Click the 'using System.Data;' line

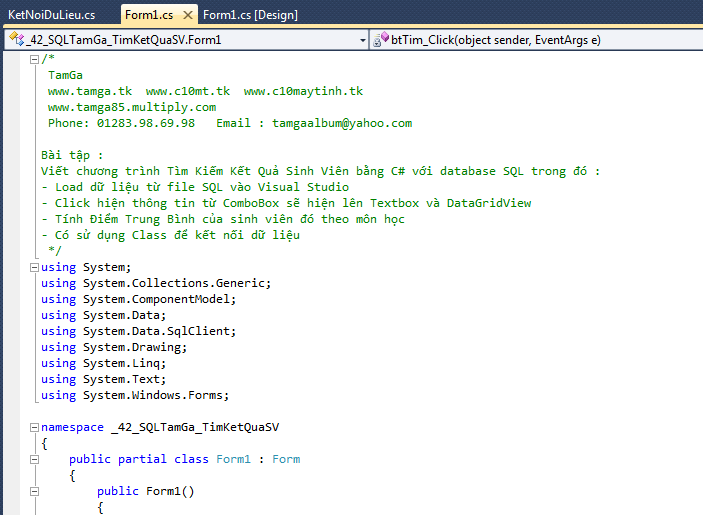(x=104, y=316)
